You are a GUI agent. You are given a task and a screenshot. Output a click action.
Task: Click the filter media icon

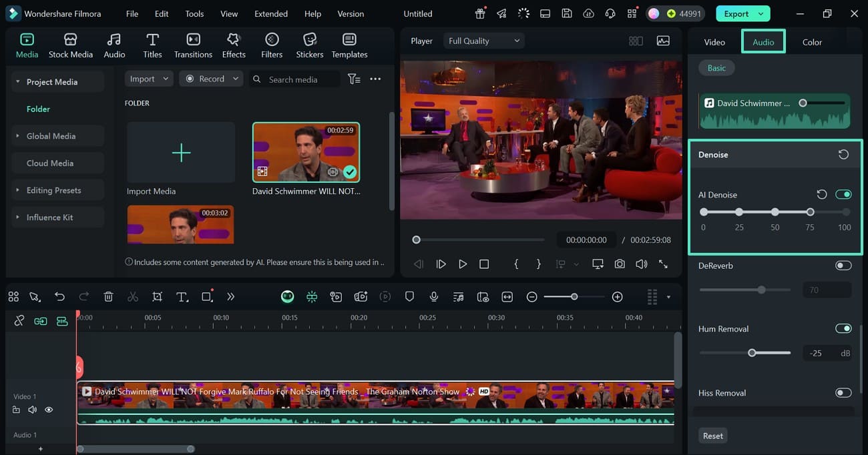point(355,79)
